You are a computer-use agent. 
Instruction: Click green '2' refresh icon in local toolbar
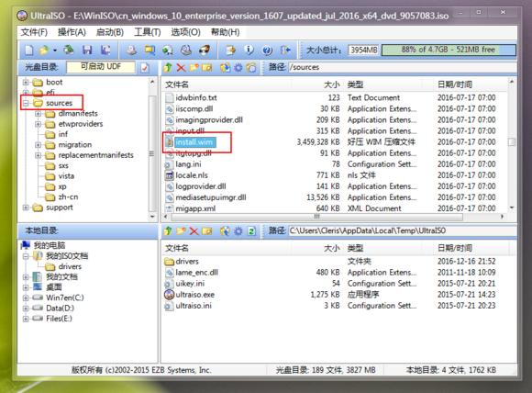[x=251, y=231]
